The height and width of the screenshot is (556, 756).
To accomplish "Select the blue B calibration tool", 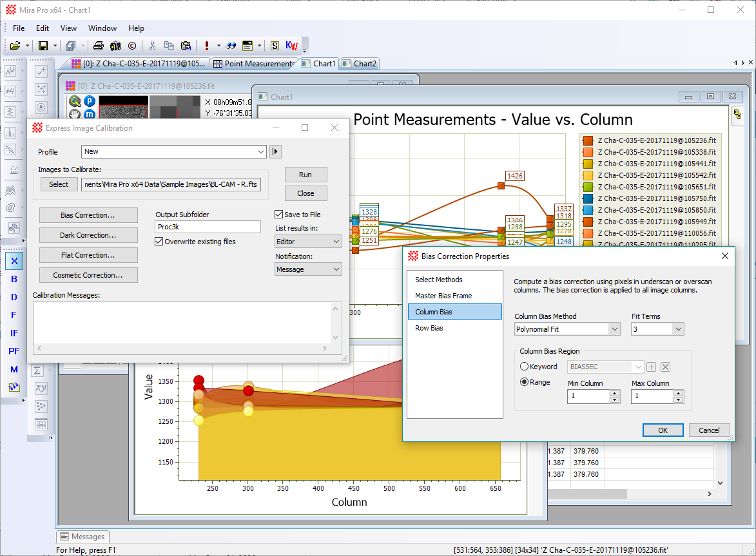I will point(14,279).
